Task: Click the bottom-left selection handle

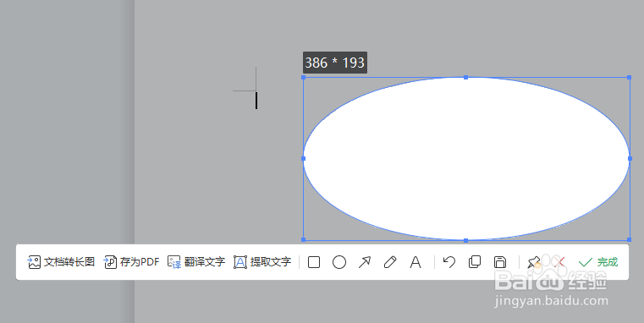Action: click(x=304, y=239)
